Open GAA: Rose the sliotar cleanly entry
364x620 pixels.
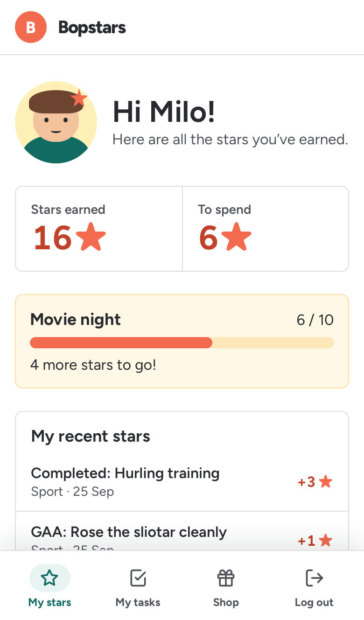(x=182, y=532)
